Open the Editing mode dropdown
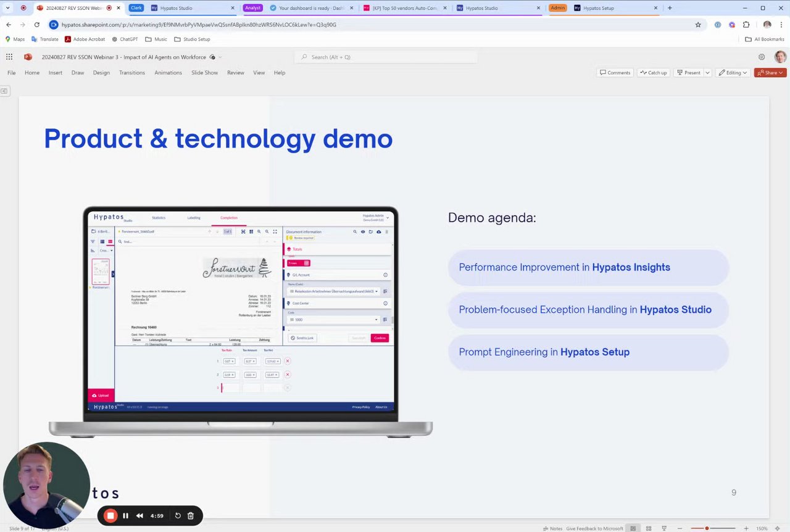The width and height of the screenshot is (790, 532). pyautogui.click(x=733, y=73)
